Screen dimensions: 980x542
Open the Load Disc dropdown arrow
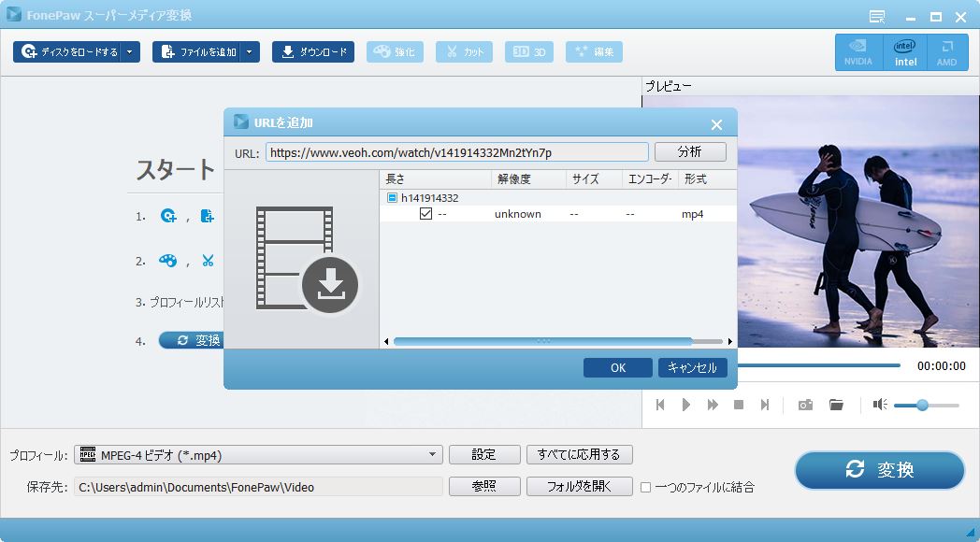pyautogui.click(x=130, y=51)
